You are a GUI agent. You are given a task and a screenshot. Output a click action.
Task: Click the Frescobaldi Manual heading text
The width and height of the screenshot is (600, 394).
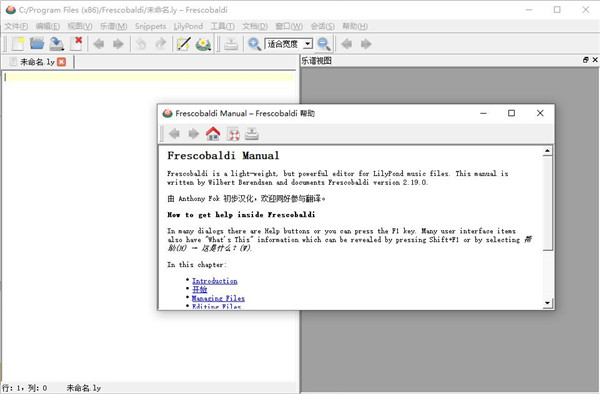pyautogui.click(x=223, y=156)
